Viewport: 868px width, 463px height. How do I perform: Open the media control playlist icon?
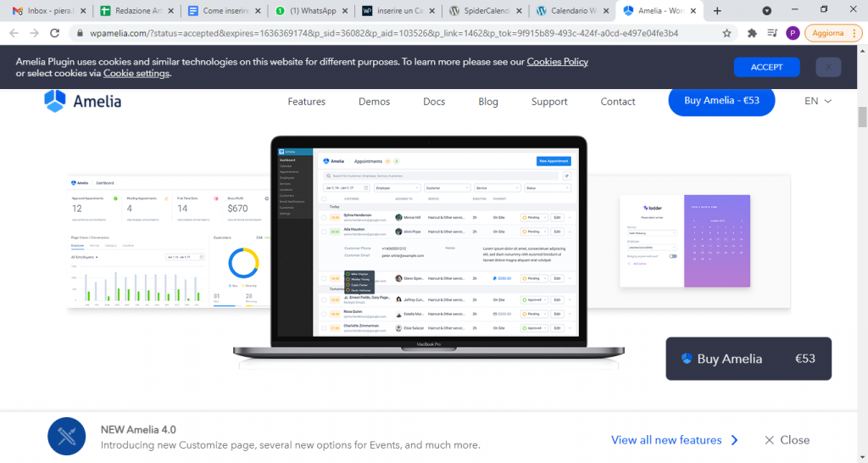pos(772,33)
